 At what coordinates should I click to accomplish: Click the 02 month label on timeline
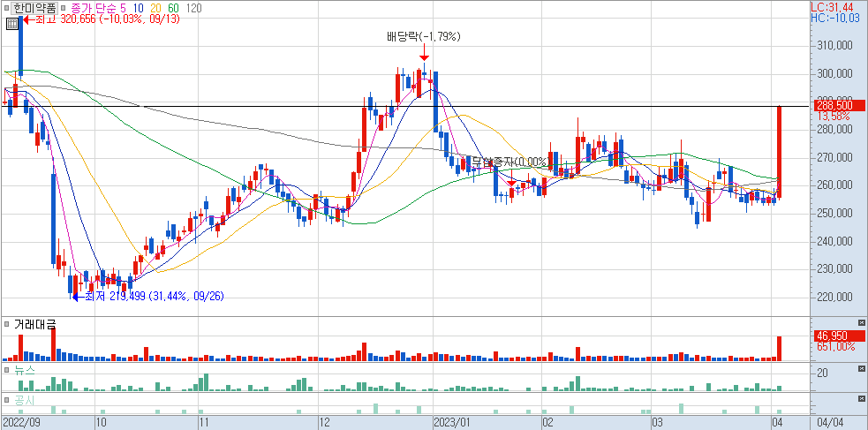[x=548, y=423]
